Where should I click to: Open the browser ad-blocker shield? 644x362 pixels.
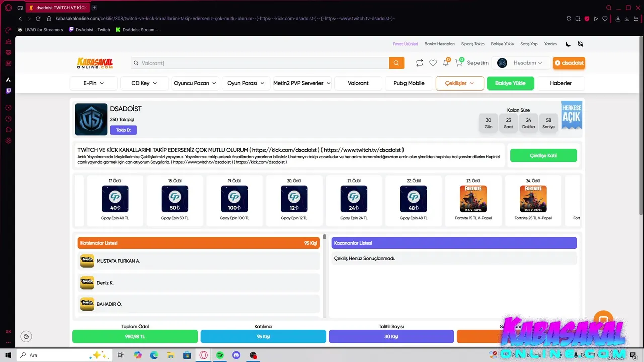pyautogui.click(x=587, y=19)
